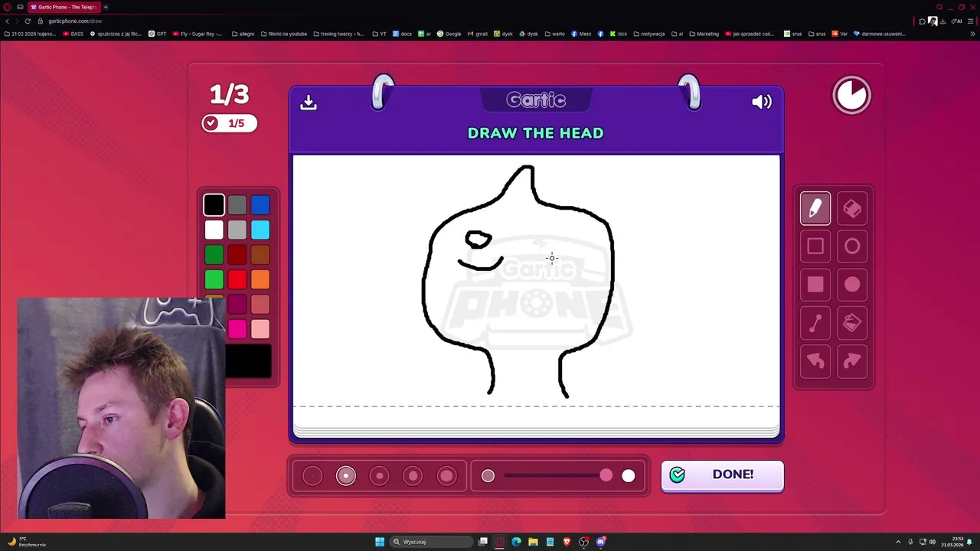Expand the filmiki na youtube folder
Screen dimensions: 980x551
[284, 34]
